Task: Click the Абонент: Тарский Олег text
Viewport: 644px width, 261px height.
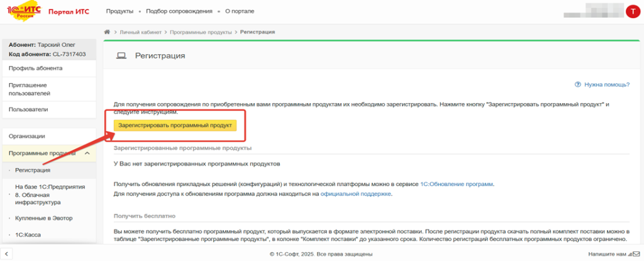Action: 42,45
